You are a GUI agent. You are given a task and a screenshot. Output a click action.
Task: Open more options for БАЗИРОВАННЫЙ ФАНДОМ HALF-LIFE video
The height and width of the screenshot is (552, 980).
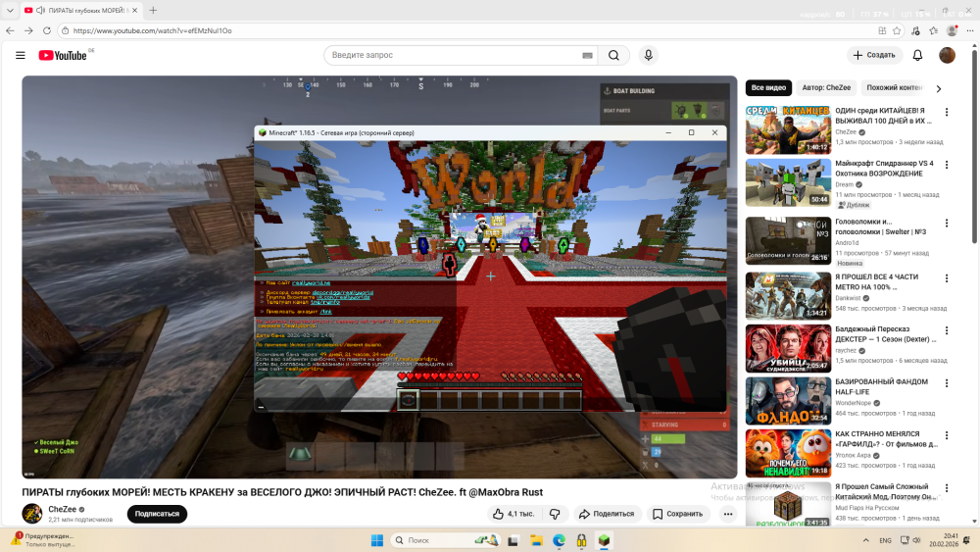point(947,383)
